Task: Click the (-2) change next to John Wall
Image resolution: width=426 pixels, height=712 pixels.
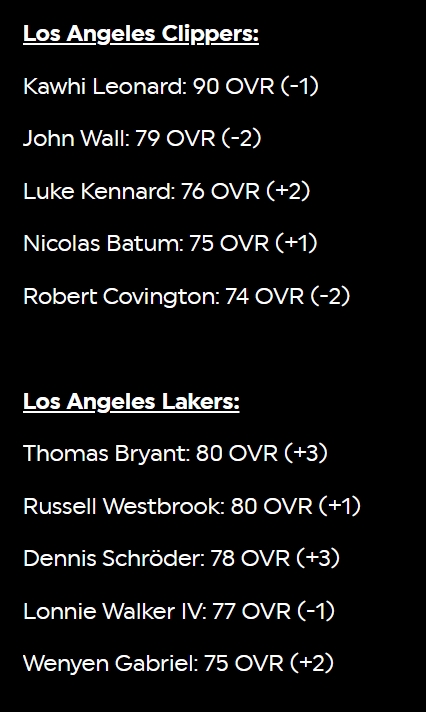Action: coord(242,138)
